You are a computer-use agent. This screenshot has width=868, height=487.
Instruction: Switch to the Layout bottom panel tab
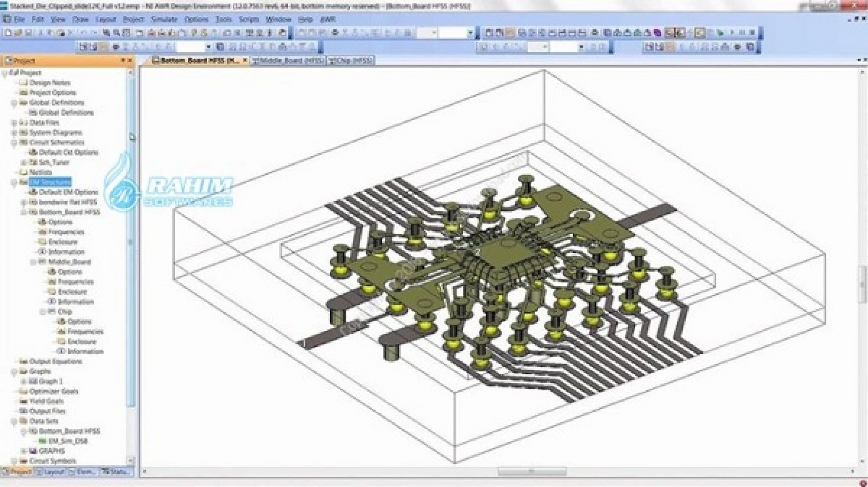51,471
